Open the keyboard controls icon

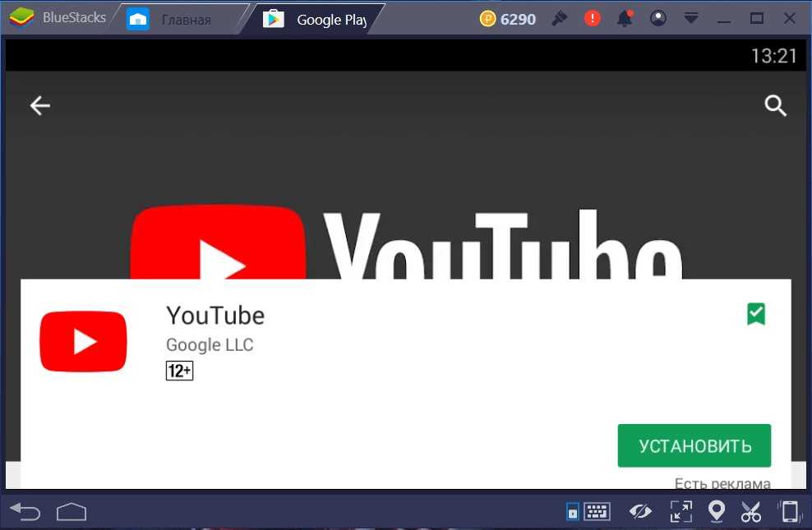(x=597, y=512)
